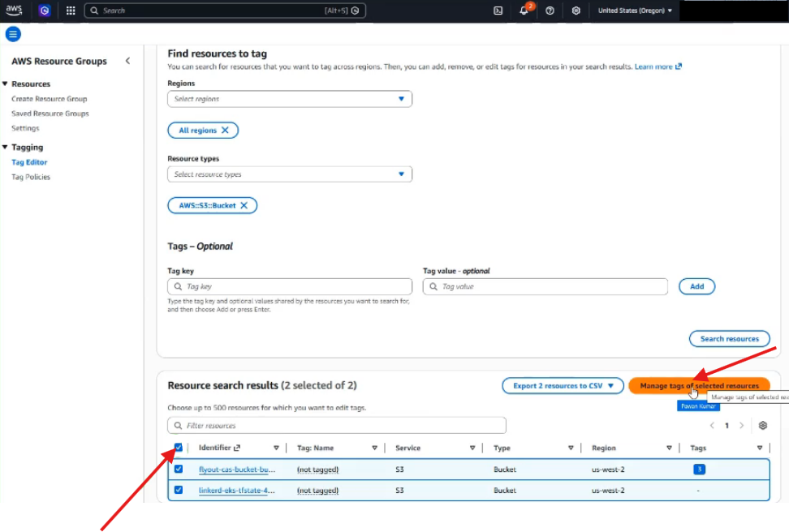Open the Select regions dropdown
Screen dimensions: 789x532
(x=289, y=99)
